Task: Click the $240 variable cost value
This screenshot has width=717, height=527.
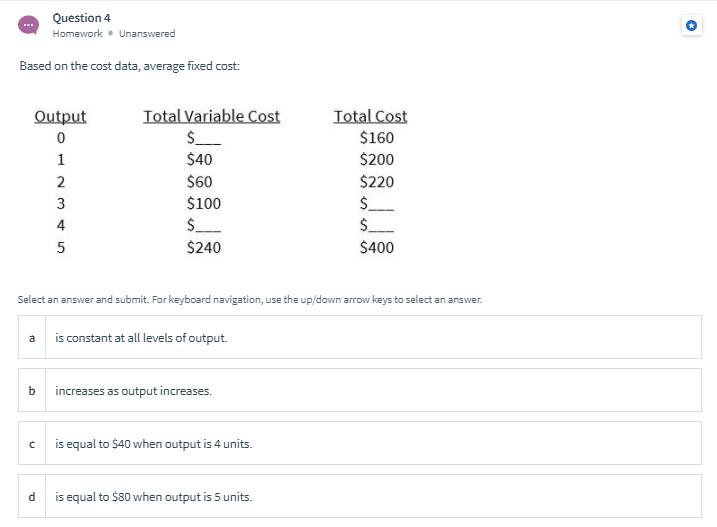Action: pos(204,247)
